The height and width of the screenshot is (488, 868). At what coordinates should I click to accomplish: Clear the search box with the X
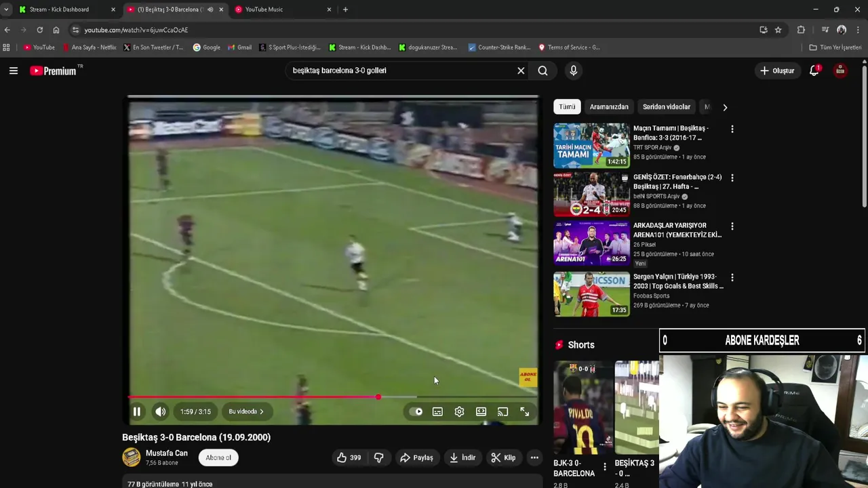tap(521, 70)
